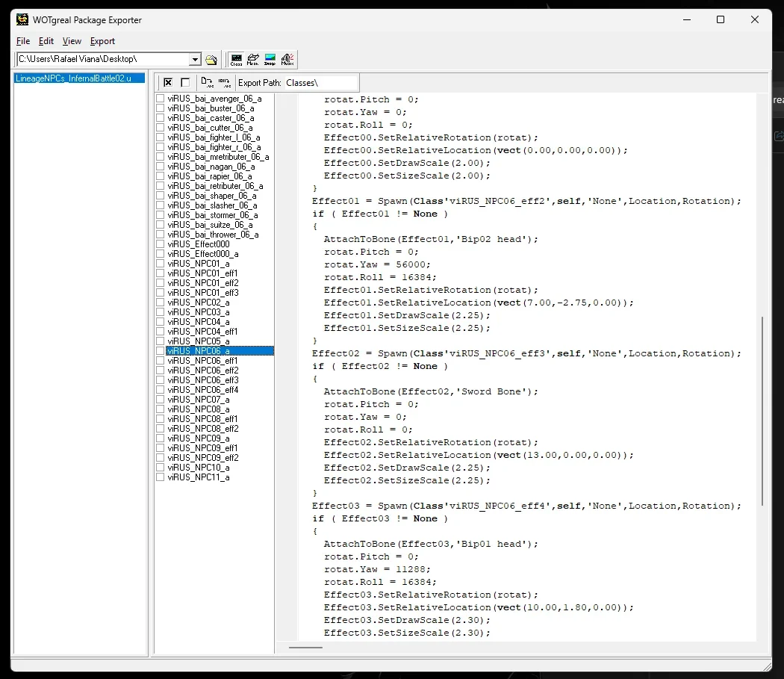Click the export selected classes to .uc icon
784x679 pixels.
point(207,83)
